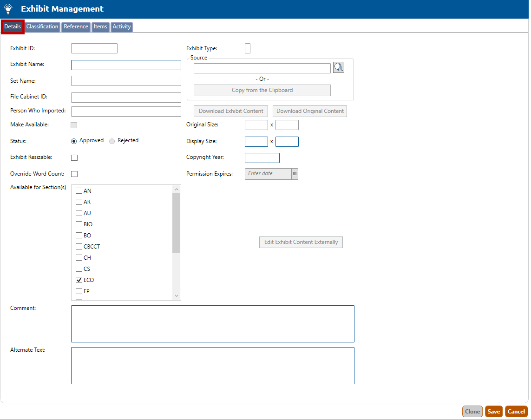The image size is (531, 420).
Task: Switch to the Classification tab
Action: point(42,27)
